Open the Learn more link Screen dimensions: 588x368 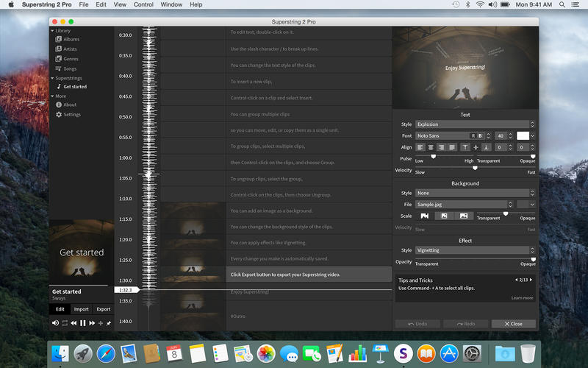[x=522, y=298]
